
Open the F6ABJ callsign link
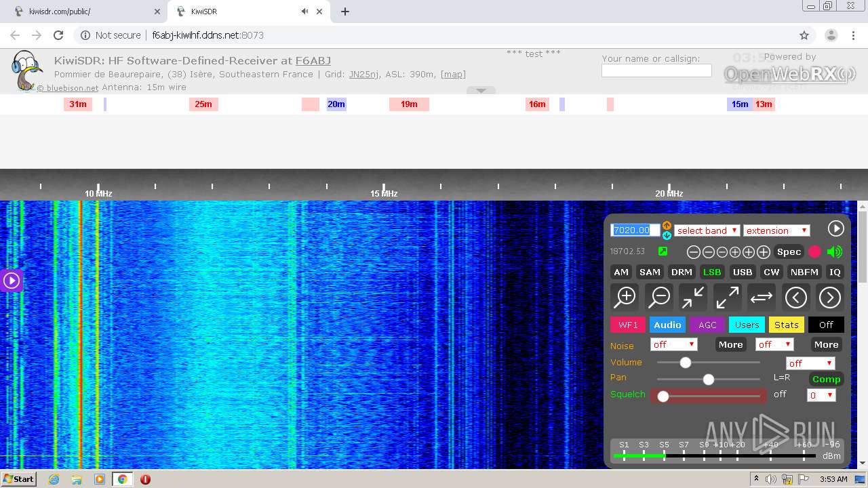(313, 61)
